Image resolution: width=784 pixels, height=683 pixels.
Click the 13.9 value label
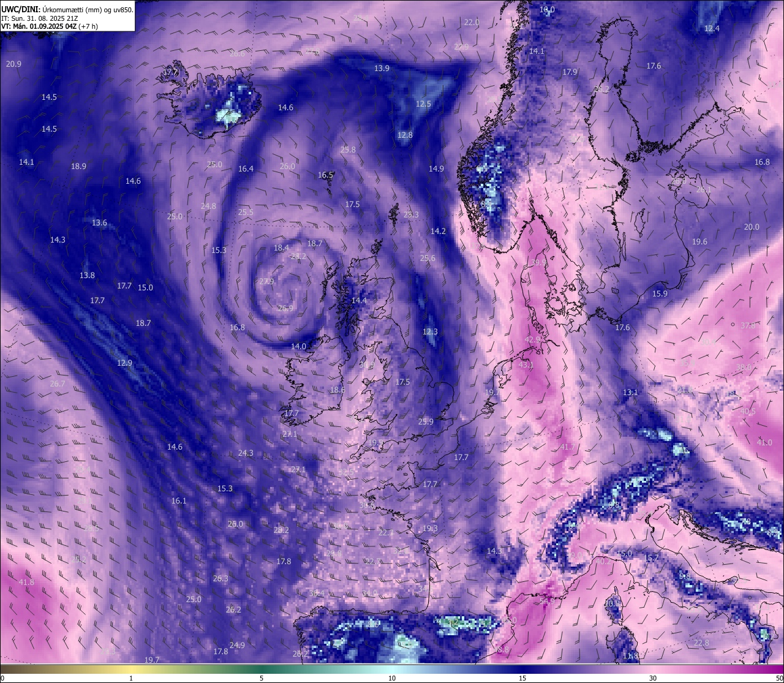point(382,68)
